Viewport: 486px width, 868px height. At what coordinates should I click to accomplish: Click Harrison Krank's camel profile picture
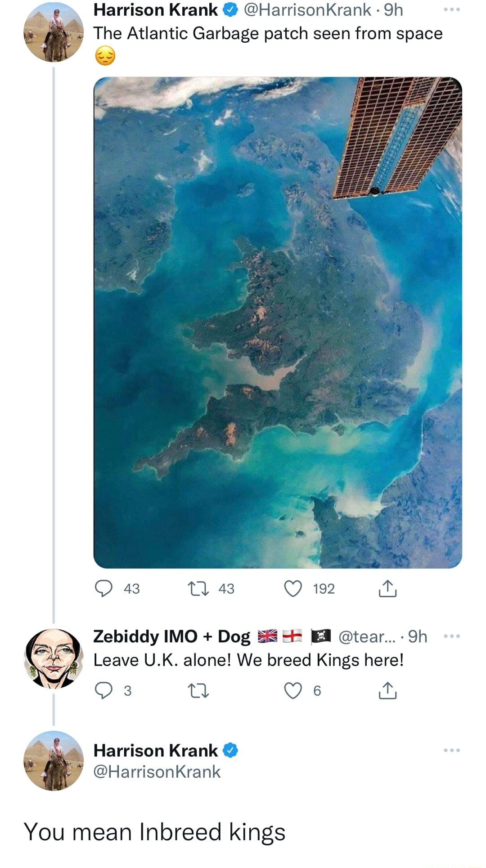click(54, 31)
